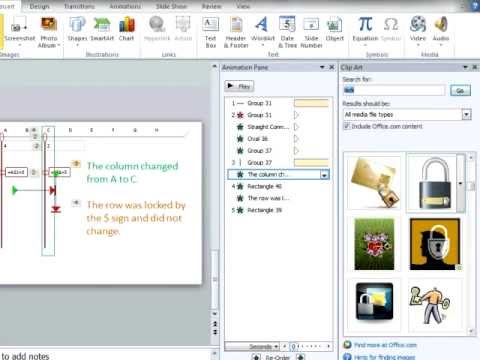
Task: Open Header & Footer dialog
Action: tap(236, 32)
